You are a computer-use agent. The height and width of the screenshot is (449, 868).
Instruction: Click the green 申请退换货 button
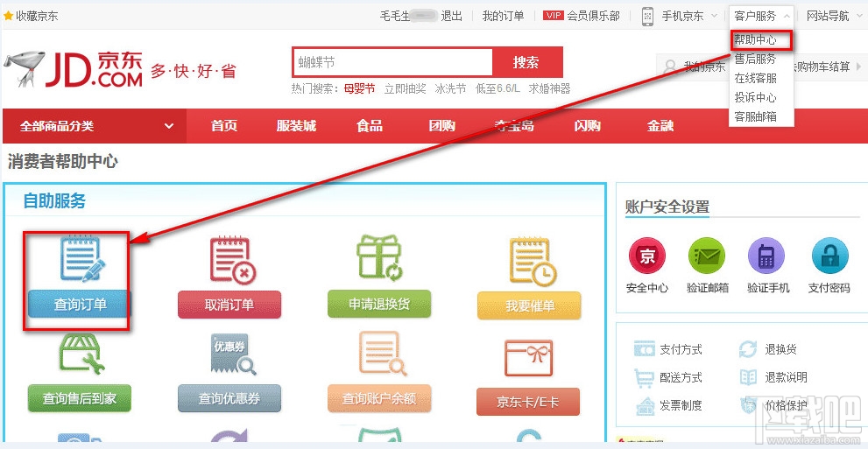point(379,304)
